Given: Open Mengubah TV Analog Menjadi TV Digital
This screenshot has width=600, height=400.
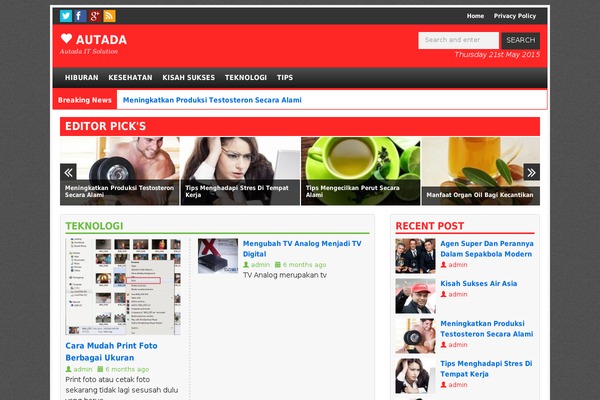Looking at the screenshot, I should [x=302, y=249].
